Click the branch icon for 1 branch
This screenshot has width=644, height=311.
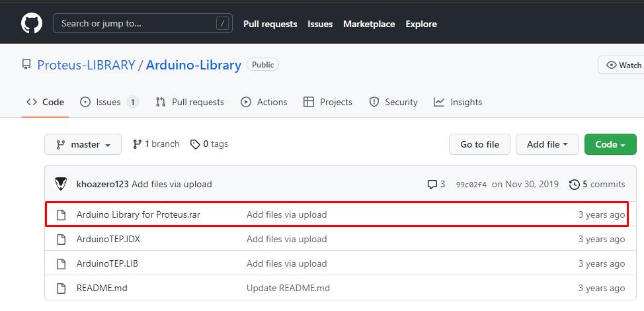click(x=137, y=144)
